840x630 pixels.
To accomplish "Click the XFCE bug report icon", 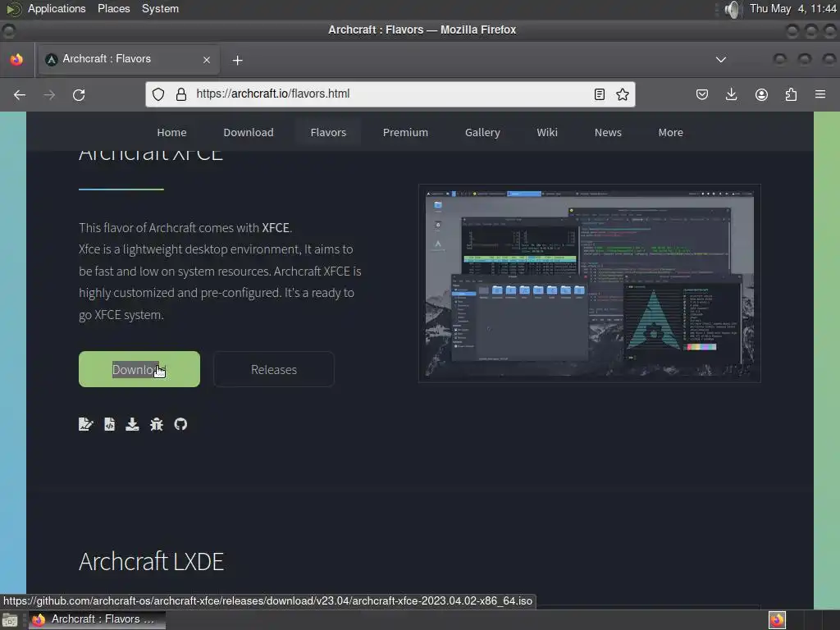I will coord(157,424).
